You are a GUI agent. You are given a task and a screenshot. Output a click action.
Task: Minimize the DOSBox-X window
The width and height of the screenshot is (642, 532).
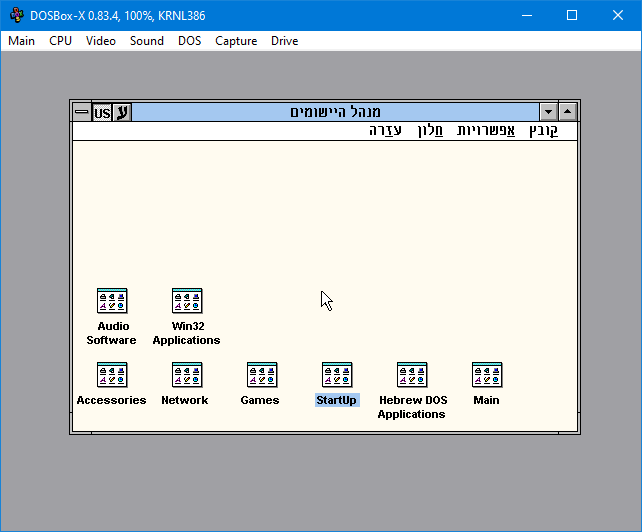(527, 16)
